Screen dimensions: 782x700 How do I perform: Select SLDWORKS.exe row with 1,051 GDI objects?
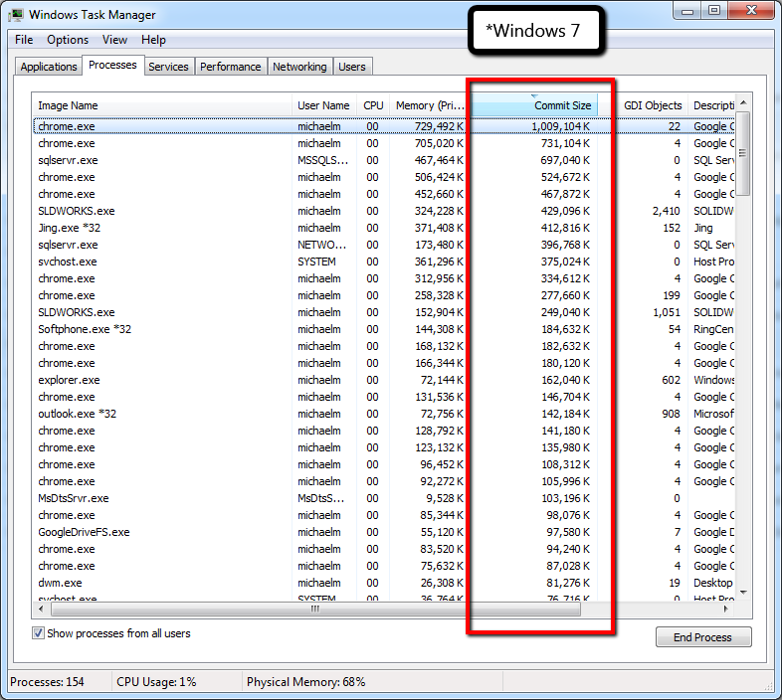(384, 312)
